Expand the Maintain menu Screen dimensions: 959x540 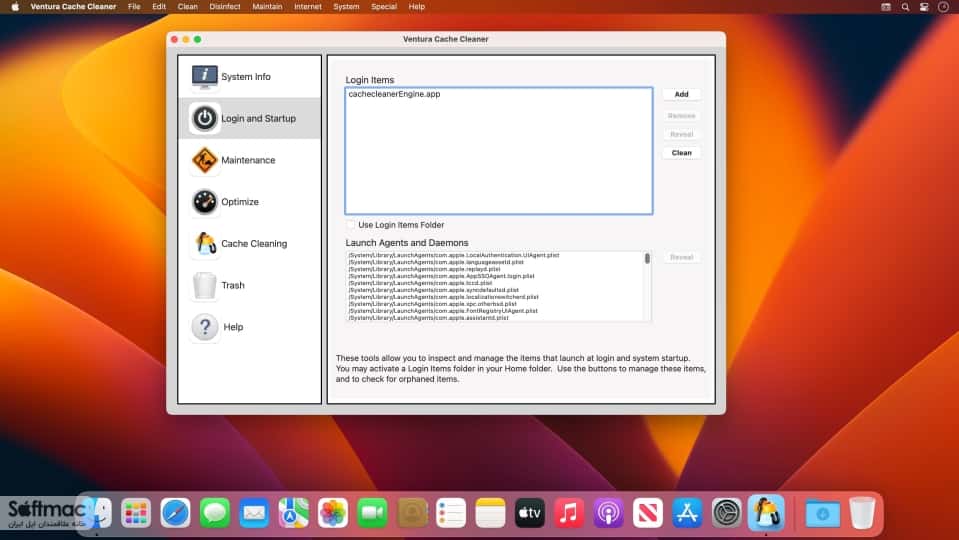tap(267, 7)
